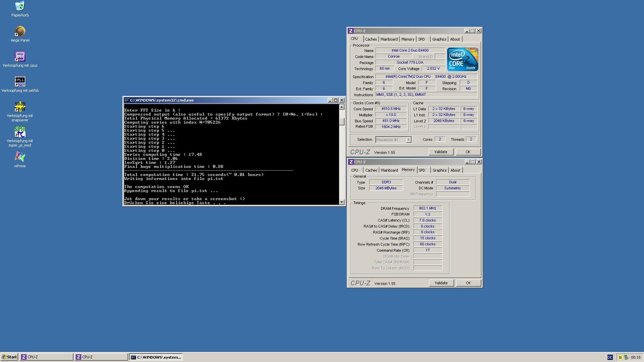Open Mainboard tab in lower CPU-Z window
The height and width of the screenshot is (362, 644).
pyautogui.click(x=389, y=170)
